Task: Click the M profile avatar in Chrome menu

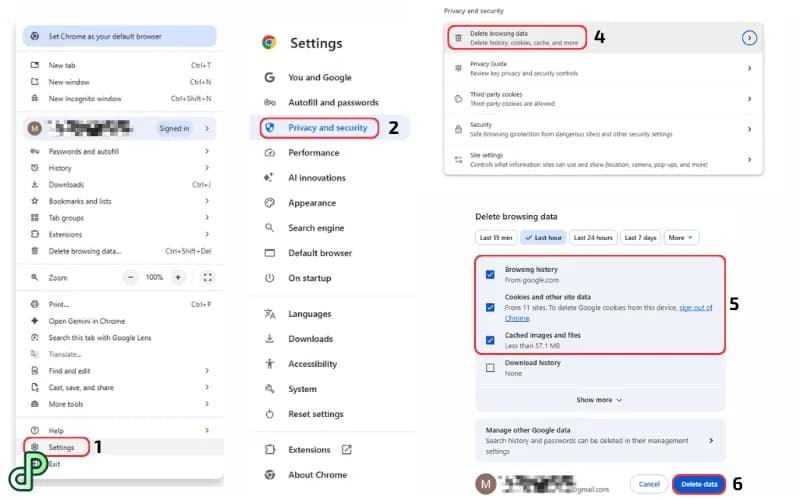Action: pyautogui.click(x=35, y=129)
